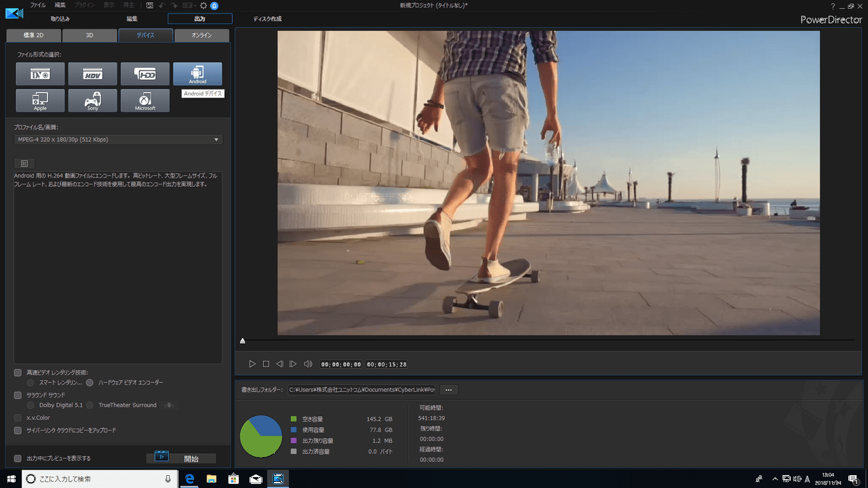
Task: Select the HDV output format icon
Action: point(93,74)
